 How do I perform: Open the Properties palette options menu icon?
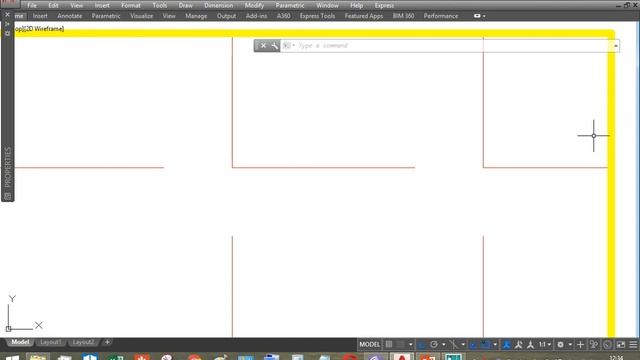pyautogui.click(x=7, y=33)
